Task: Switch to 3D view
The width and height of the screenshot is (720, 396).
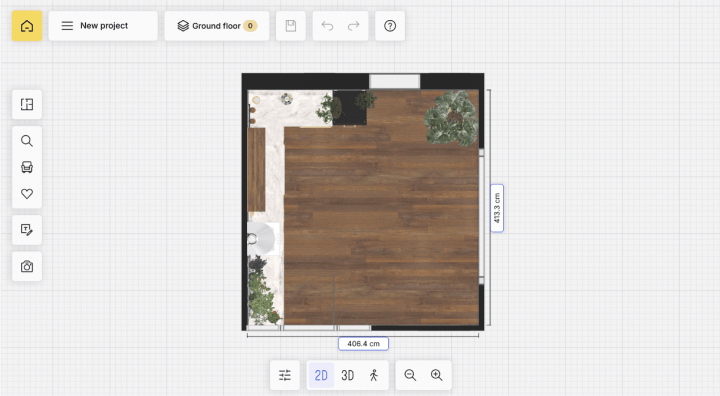Action: [348, 375]
